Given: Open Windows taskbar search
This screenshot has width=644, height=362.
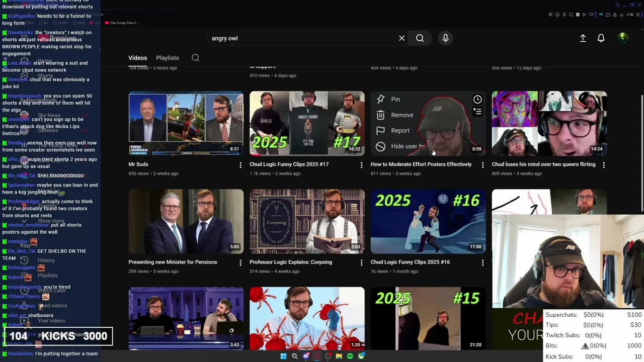Looking at the screenshot, I should point(294,356).
